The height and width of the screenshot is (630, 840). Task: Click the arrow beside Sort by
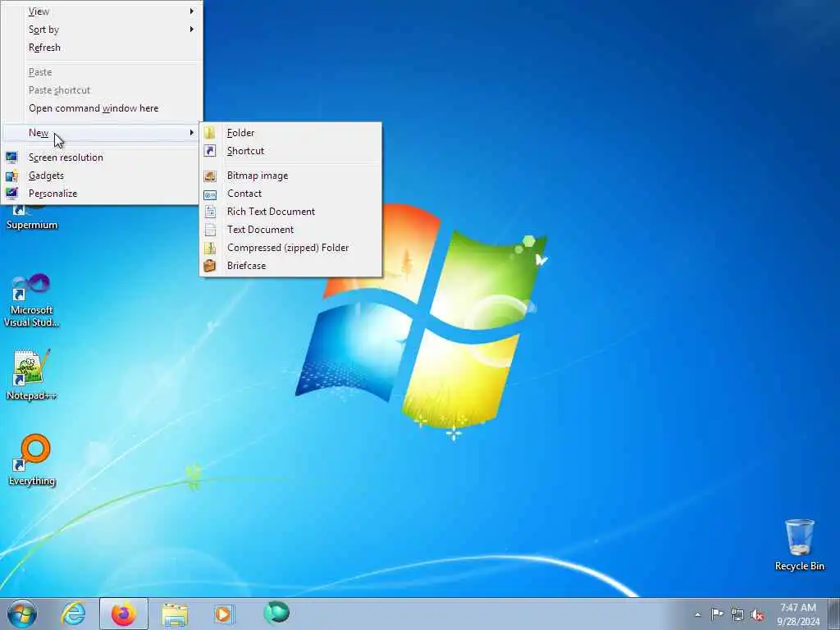(192, 30)
